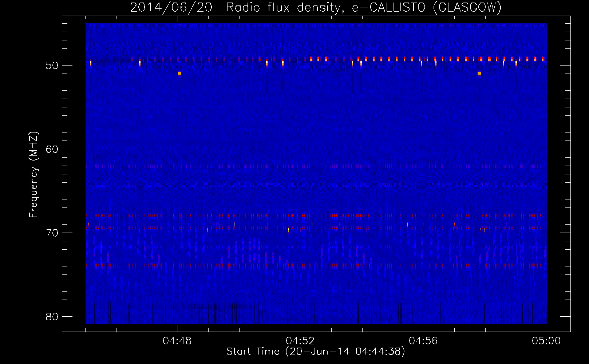The width and height of the screenshot is (589, 364).
Task: Click the 04:56 time tick label
Action: point(423,341)
